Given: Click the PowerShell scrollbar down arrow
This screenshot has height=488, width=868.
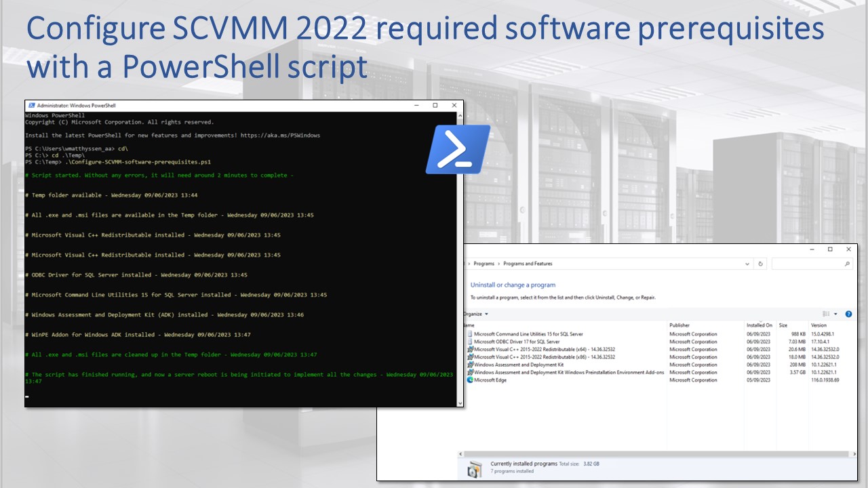Looking at the screenshot, I should coord(460,403).
